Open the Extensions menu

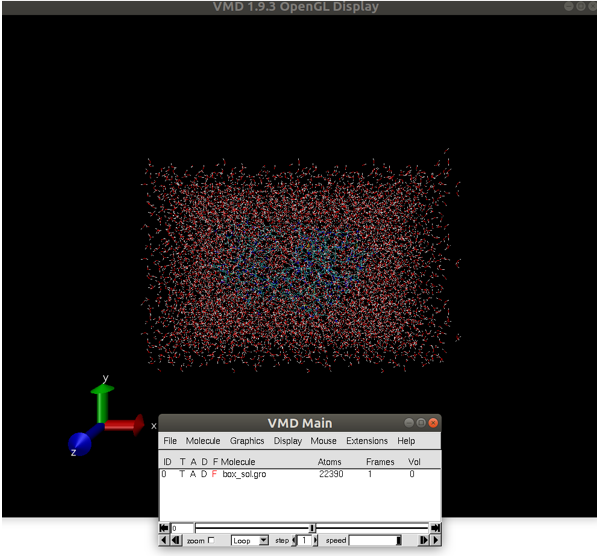point(367,441)
